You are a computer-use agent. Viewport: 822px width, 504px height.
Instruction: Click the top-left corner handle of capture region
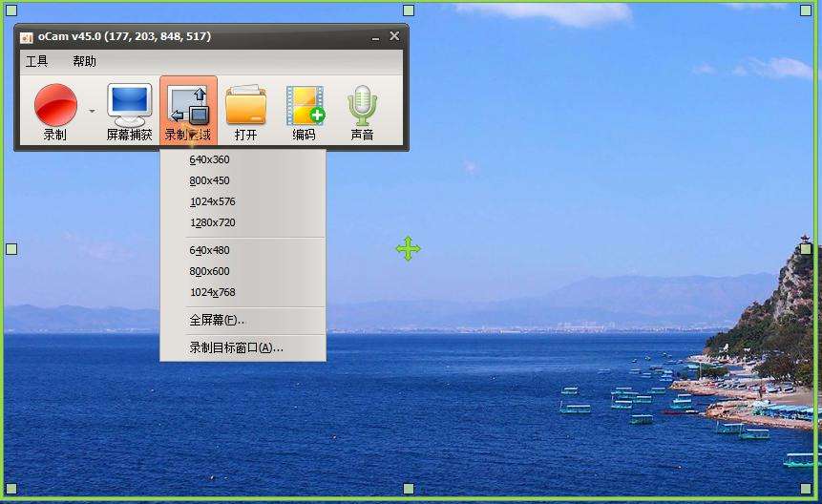(11, 10)
